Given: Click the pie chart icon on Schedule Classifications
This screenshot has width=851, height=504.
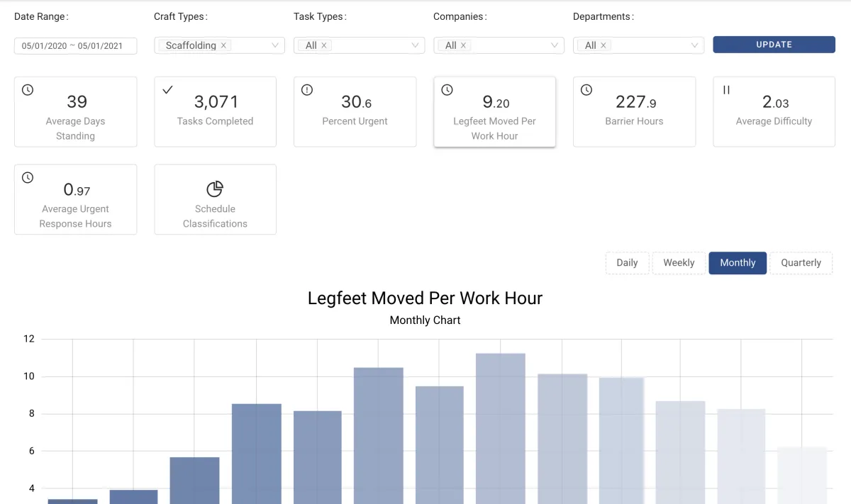Looking at the screenshot, I should pyautogui.click(x=215, y=189).
